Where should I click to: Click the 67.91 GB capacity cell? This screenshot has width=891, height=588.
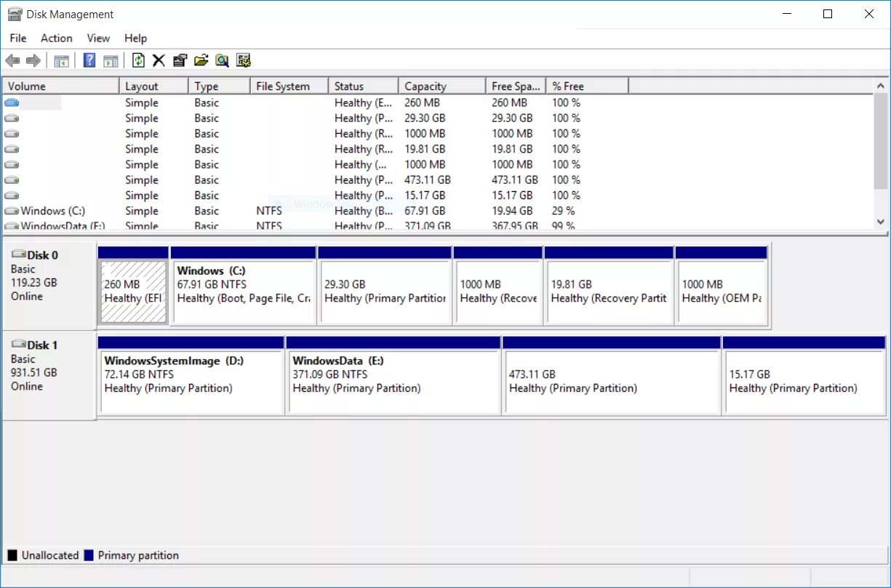click(x=425, y=211)
